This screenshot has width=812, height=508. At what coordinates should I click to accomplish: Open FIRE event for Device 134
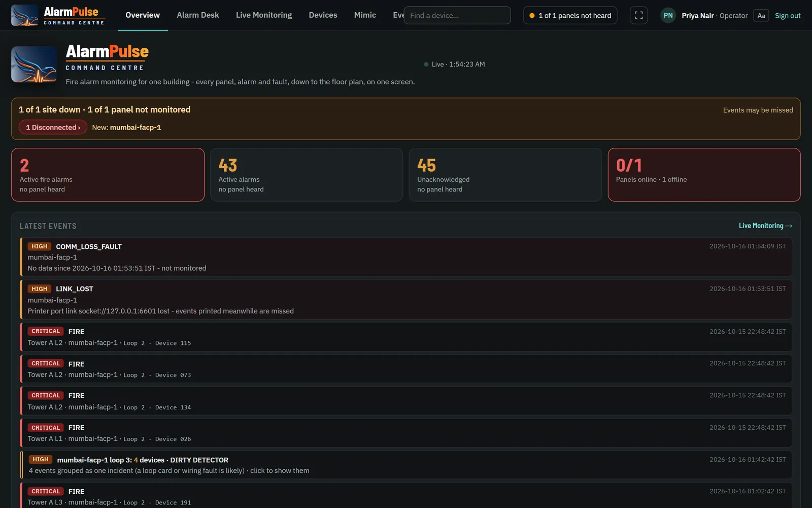pyautogui.click(x=406, y=401)
